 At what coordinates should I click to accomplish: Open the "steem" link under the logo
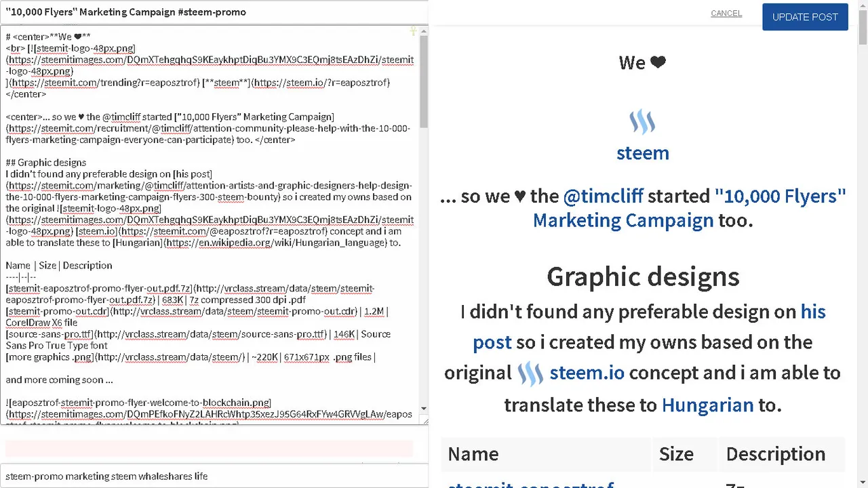point(643,152)
